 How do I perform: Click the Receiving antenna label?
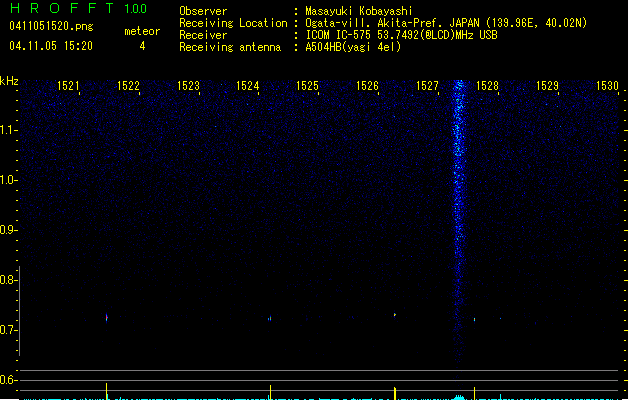click(x=230, y=47)
